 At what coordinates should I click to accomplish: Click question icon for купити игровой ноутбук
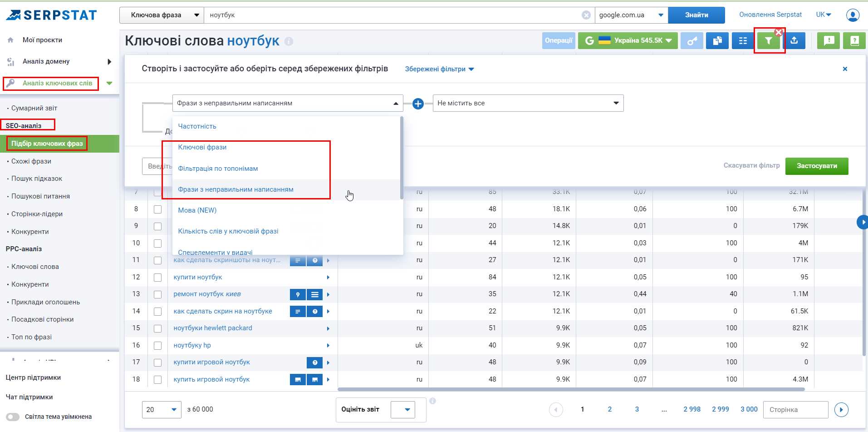(315, 362)
